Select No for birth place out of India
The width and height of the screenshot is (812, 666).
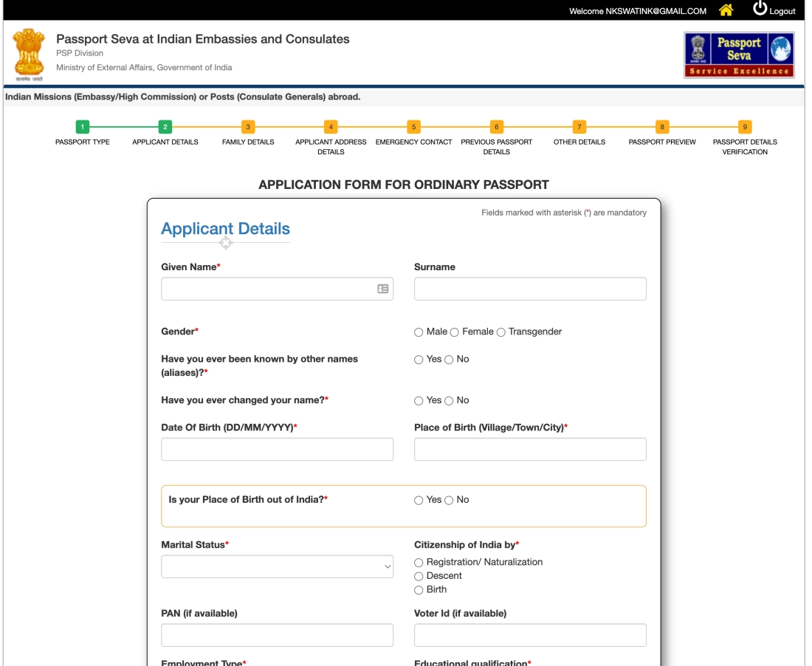(x=449, y=501)
